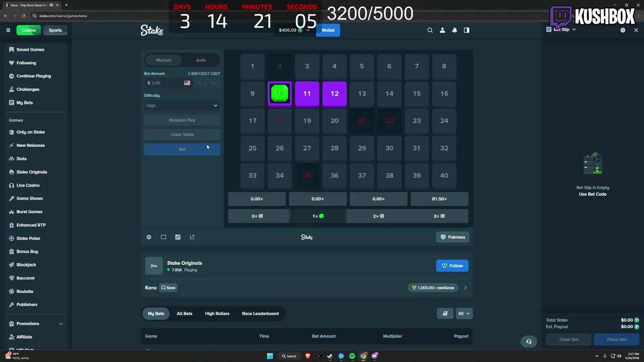Click the Bet Amount input field
Image resolution: width=644 pixels, height=362 pixels.
pyautogui.click(x=169, y=83)
